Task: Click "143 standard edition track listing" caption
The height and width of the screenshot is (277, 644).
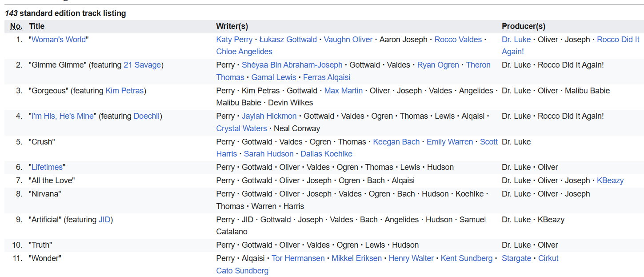Action: [x=66, y=13]
